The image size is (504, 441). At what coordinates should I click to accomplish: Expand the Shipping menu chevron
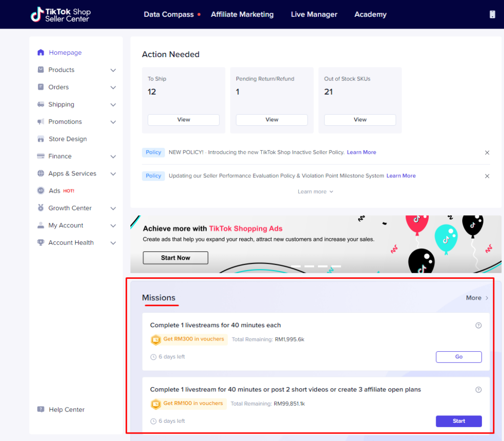coord(113,105)
